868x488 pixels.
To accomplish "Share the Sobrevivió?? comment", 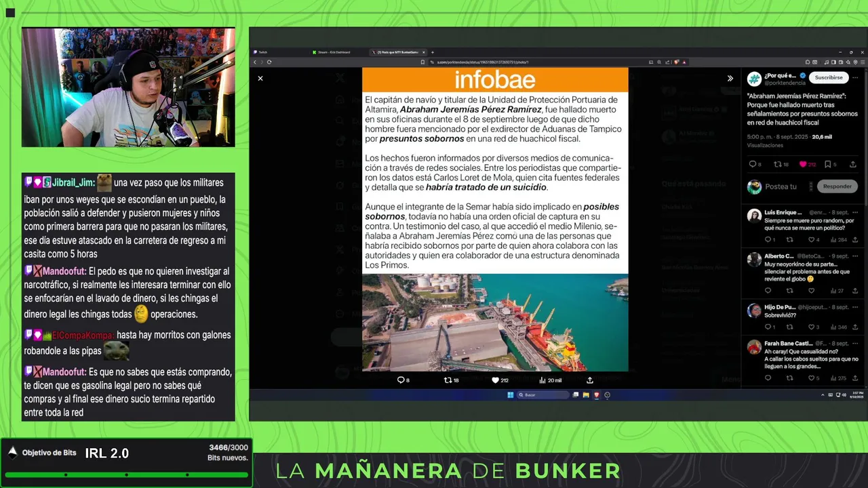I will coord(855,327).
